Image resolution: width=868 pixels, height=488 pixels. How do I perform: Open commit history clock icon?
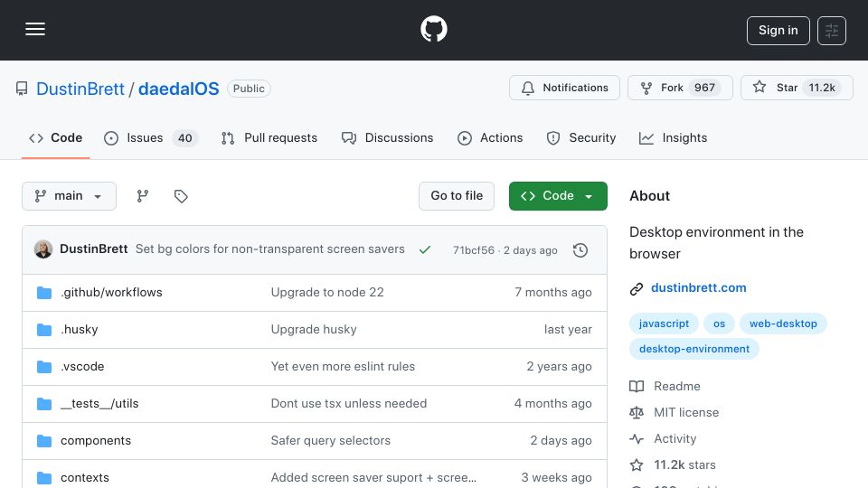[x=580, y=250]
